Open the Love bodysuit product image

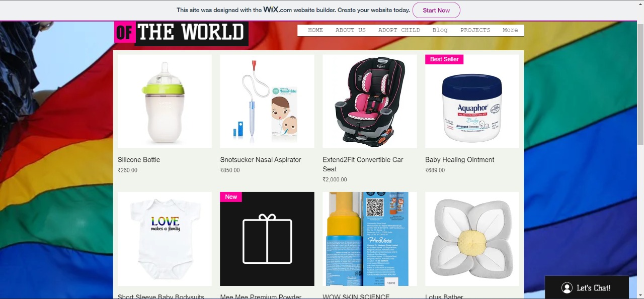(165, 239)
